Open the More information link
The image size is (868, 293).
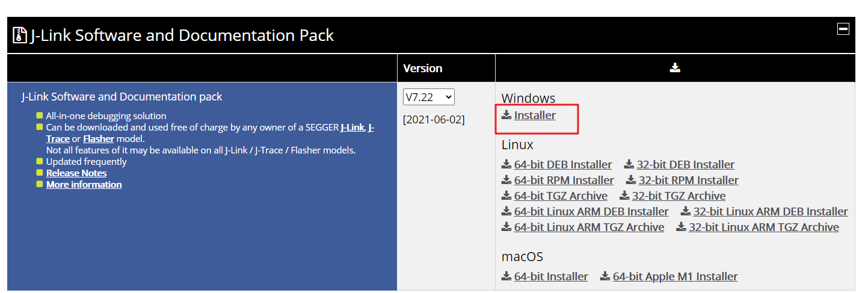(84, 184)
